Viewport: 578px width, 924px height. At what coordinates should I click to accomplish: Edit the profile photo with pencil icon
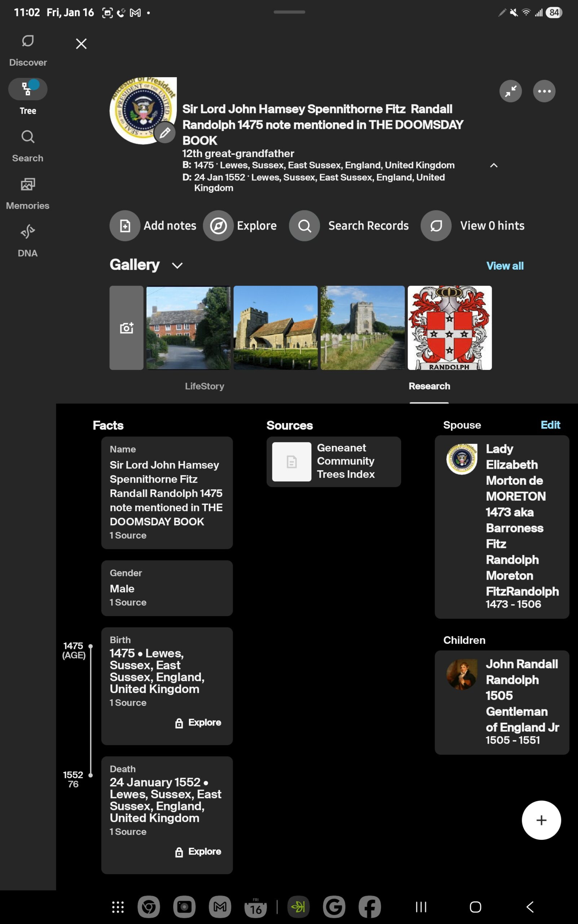[165, 133]
